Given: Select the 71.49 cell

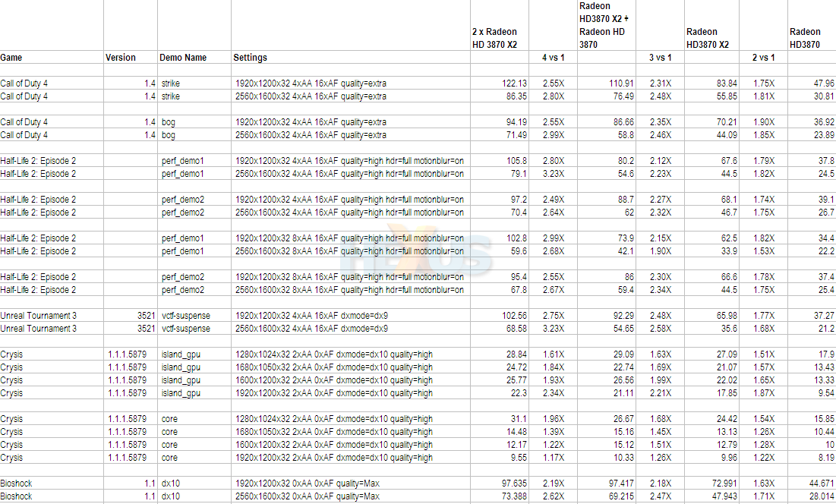Looking at the screenshot, I should click(499, 135).
